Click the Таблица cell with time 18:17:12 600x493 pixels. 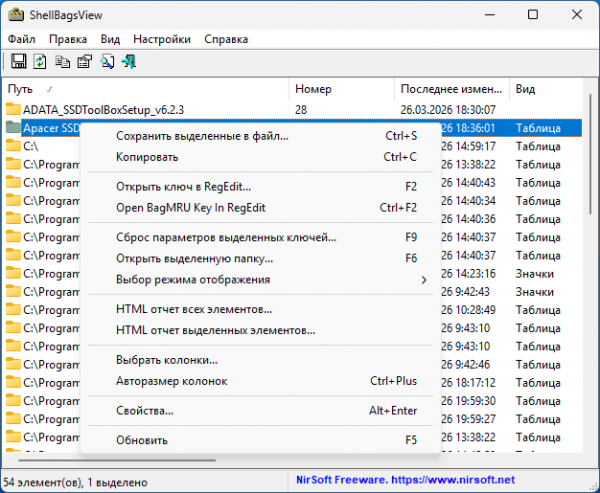(x=538, y=383)
